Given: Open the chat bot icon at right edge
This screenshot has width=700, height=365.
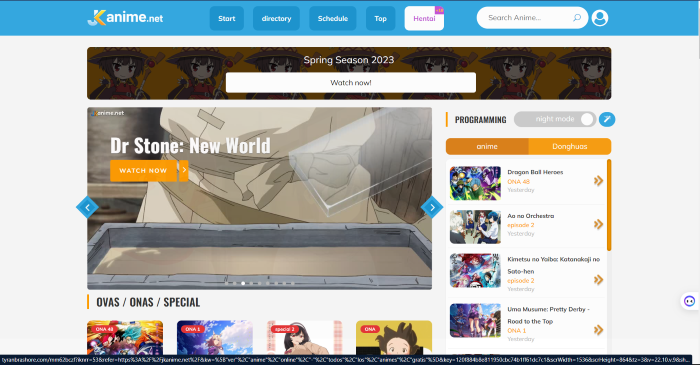Looking at the screenshot, I should tap(689, 301).
